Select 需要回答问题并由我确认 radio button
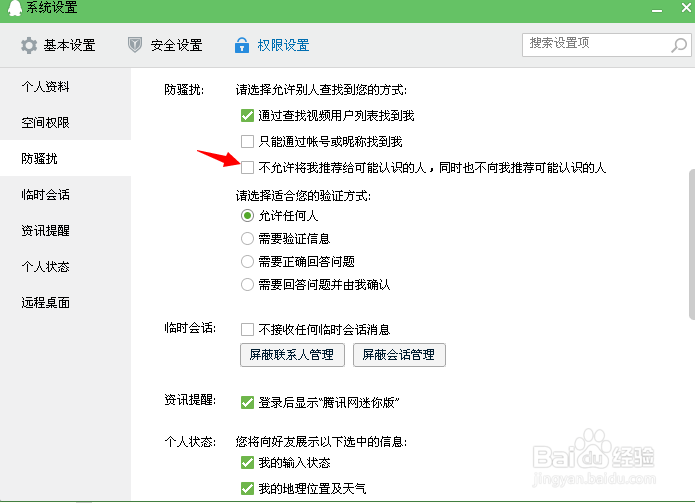695x503 pixels. coord(247,285)
